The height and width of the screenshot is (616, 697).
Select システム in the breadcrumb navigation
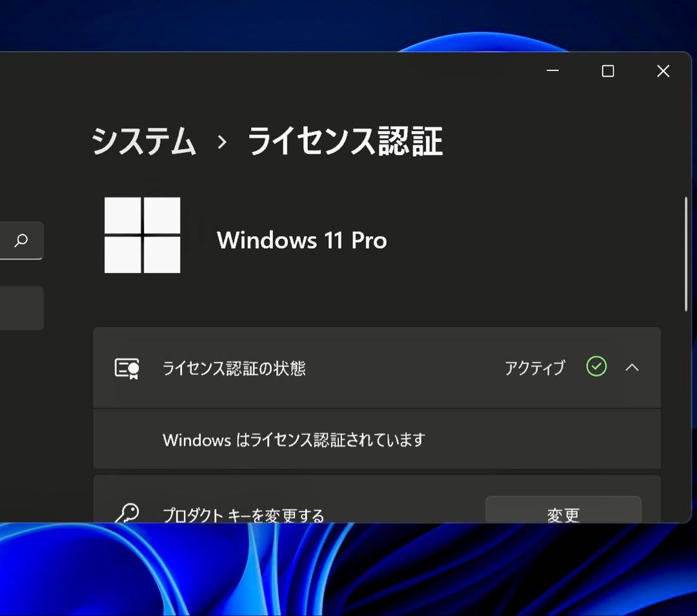pyautogui.click(x=145, y=143)
